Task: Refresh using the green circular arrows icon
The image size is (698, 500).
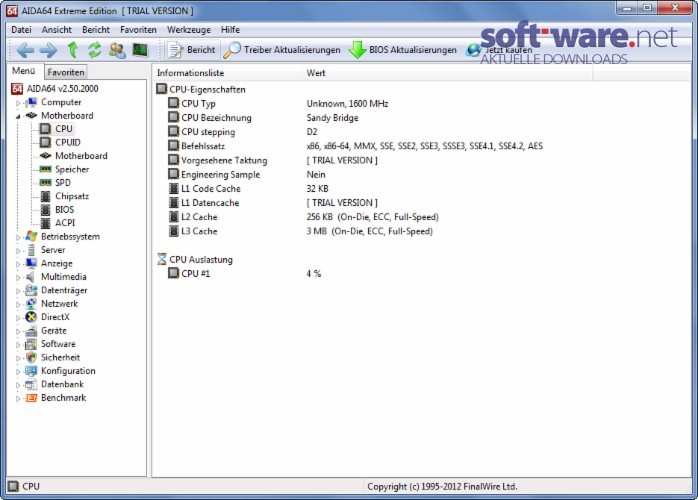Action: point(94,50)
